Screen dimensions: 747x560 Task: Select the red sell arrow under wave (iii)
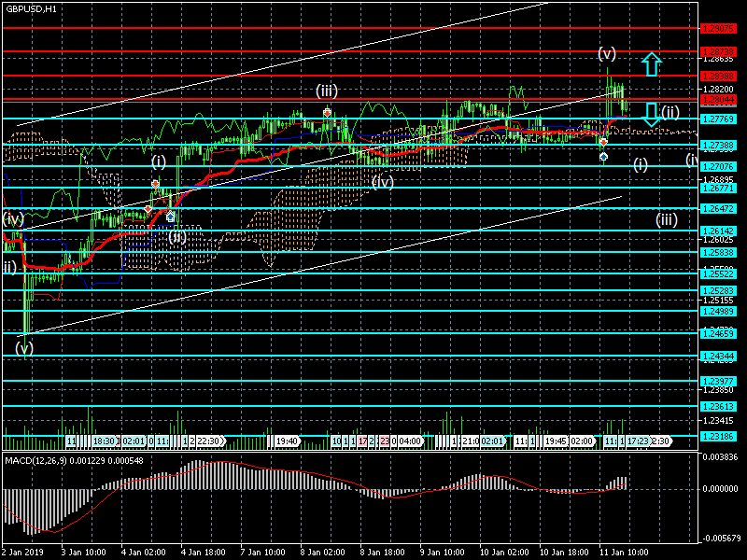tap(327, 113)
